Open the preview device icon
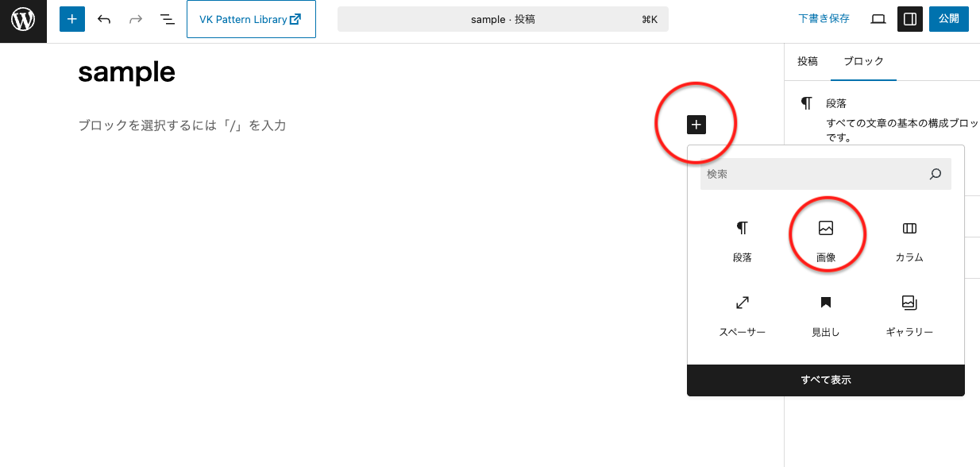Viewport: 980px width, 467px height. pos(878,19)
